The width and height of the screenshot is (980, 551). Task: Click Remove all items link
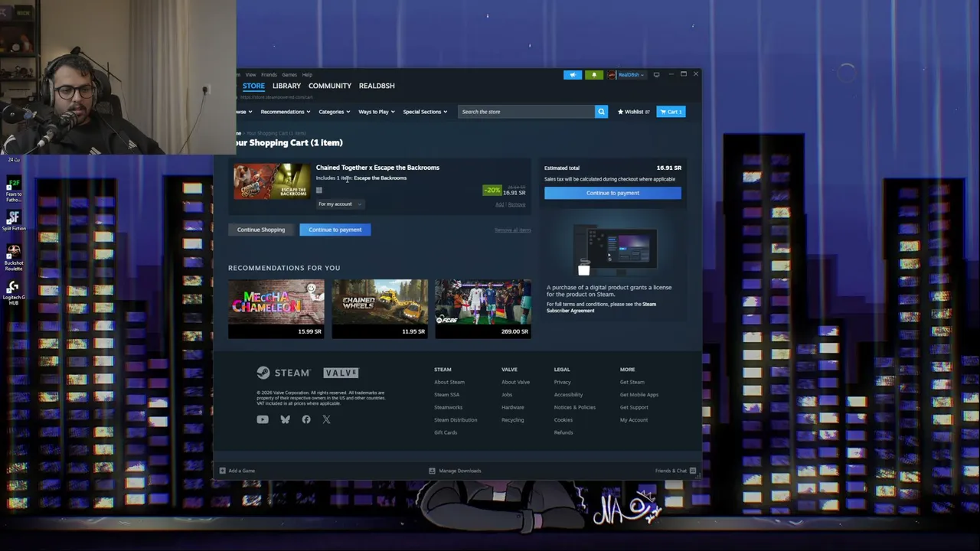coord(513,230)
